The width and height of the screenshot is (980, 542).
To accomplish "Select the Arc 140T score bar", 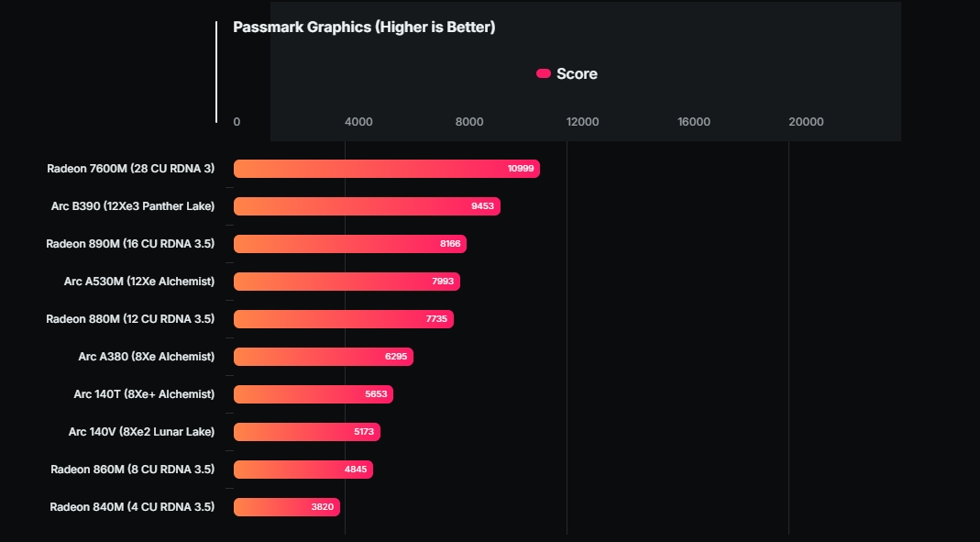I will 313,394.
